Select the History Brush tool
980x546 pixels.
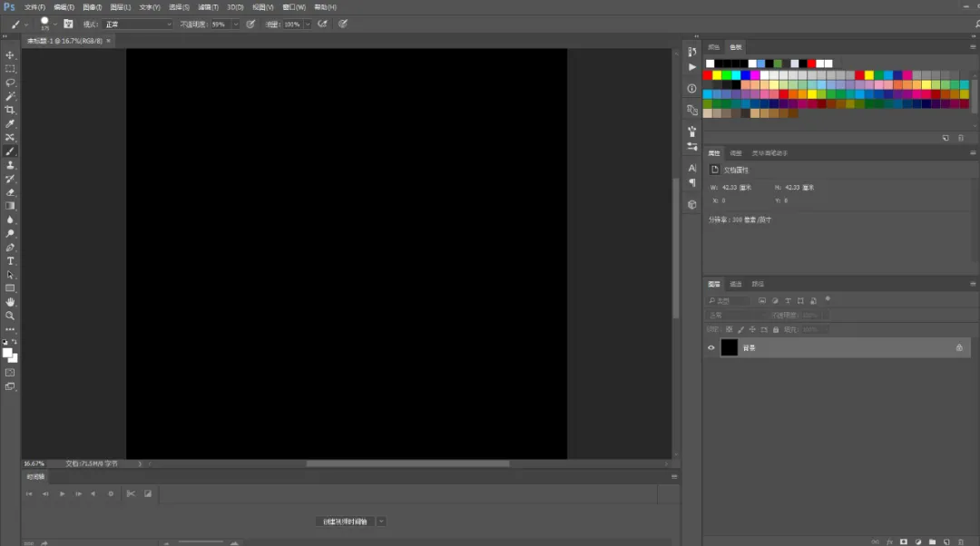click(10, 179)
